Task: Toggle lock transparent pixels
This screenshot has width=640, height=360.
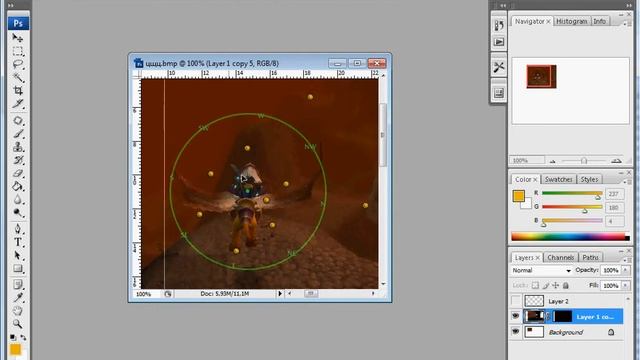Action: click(x=535, y=285)
